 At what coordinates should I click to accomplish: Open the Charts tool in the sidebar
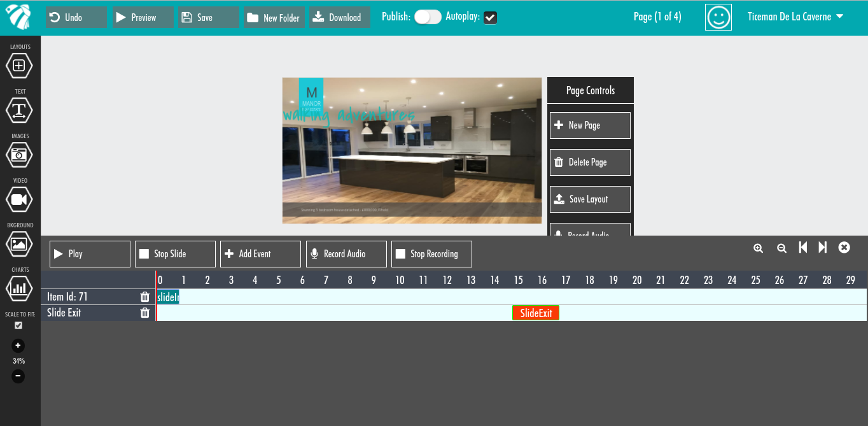(x=19, y=288)
